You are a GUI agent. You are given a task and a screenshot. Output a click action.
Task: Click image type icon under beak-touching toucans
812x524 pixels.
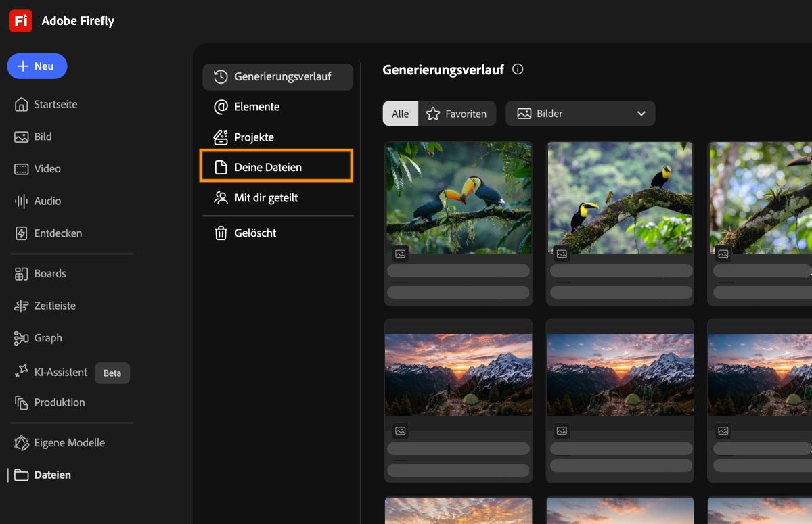[x=400, y=254]
